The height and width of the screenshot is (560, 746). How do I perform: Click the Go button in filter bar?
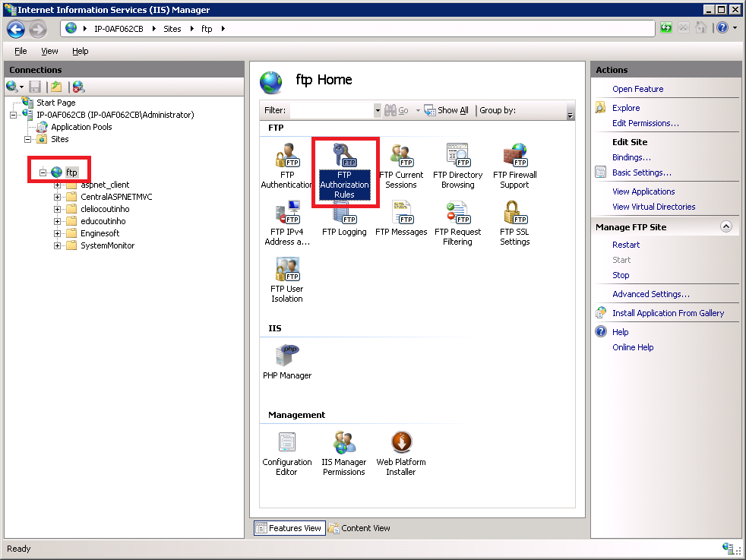pos(397,110)
